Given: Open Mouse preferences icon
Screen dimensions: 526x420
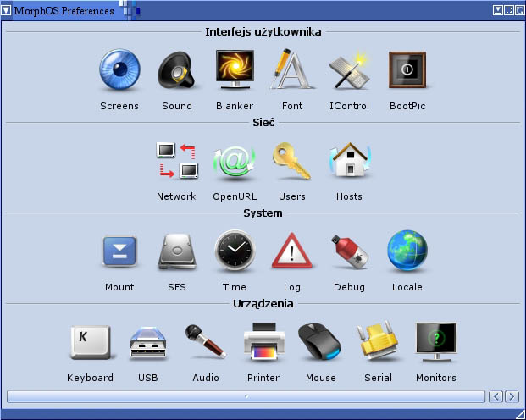Looking at the screenshot, I should [319, 341].
